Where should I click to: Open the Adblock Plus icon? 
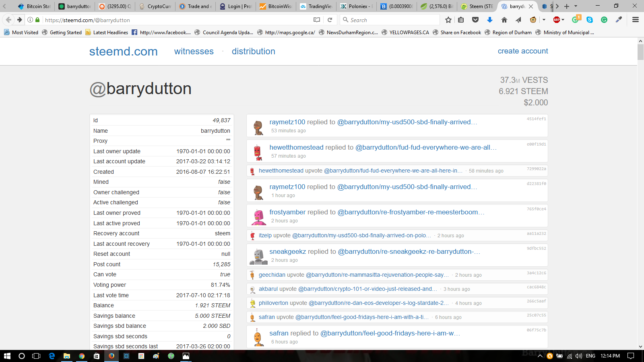[x=557, y=20]
